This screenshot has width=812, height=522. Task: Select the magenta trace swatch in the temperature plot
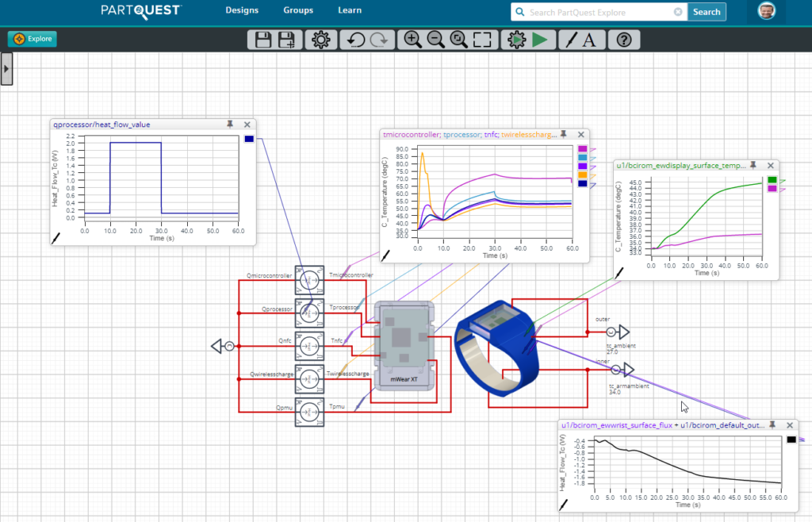tap(583, 148)
